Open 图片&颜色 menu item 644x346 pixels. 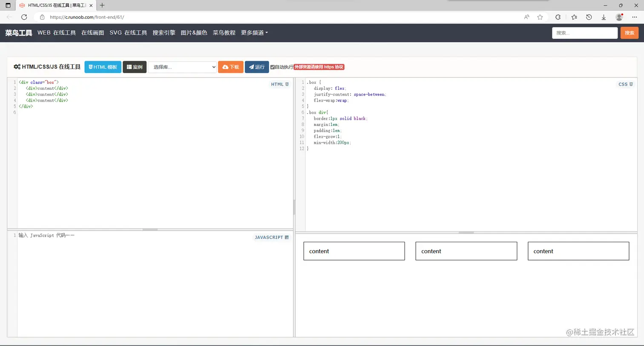[x=194, y=33]
